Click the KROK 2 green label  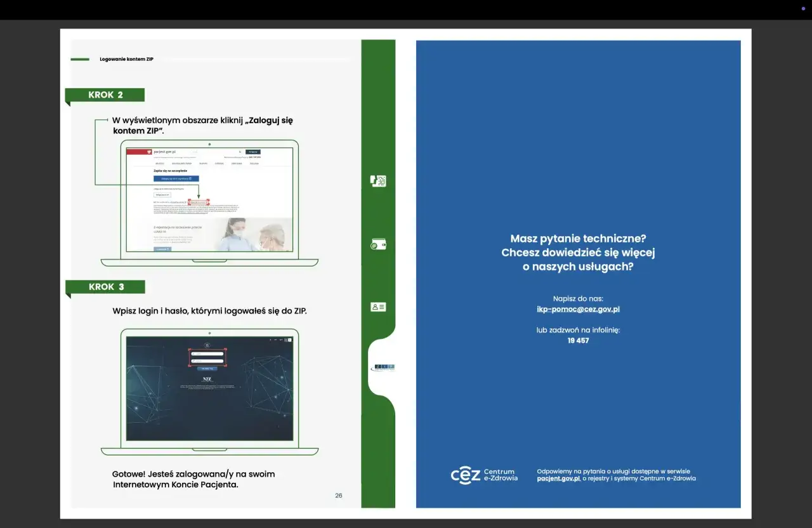point(105,95)
